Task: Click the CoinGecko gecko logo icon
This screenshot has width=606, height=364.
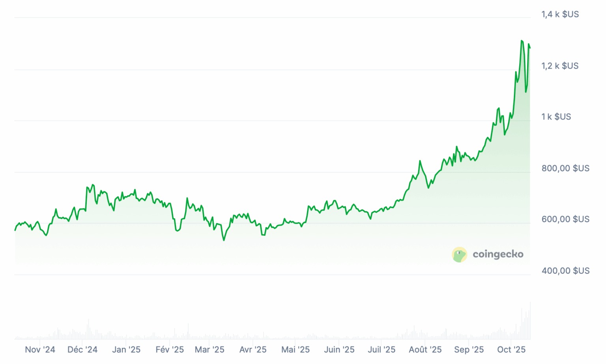Action: point(460,255)
